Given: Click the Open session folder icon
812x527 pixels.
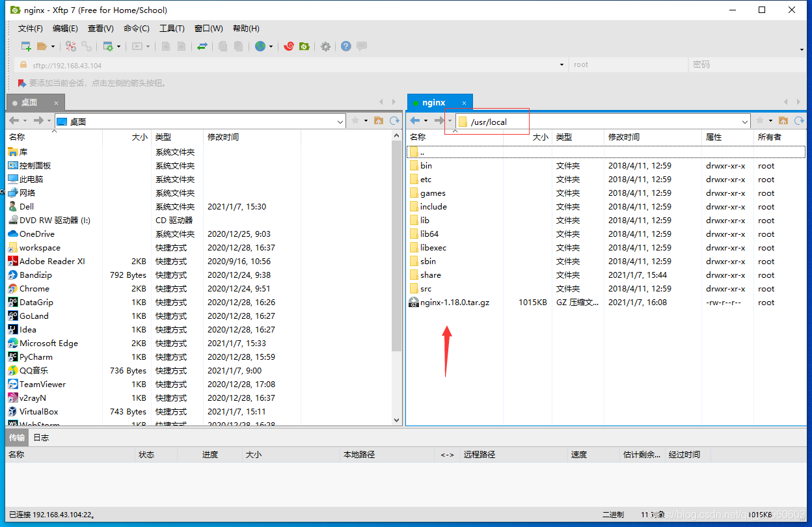Looking at the screenshot, I should pyautogui.click(x=42, y=46).
